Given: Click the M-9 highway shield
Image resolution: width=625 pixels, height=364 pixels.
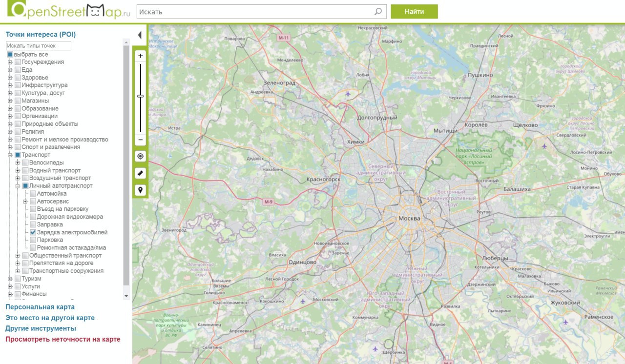Looking at the screenshot, I should [x=269, y=202].
